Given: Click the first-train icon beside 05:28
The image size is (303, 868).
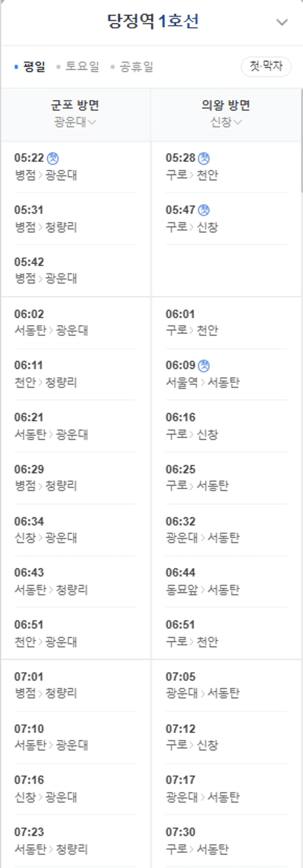Looking at the screenshot, I should tap(204, 158).
